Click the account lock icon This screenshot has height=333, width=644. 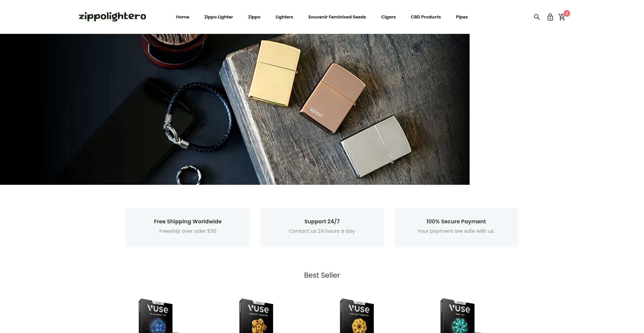click(x=550, y=17)
